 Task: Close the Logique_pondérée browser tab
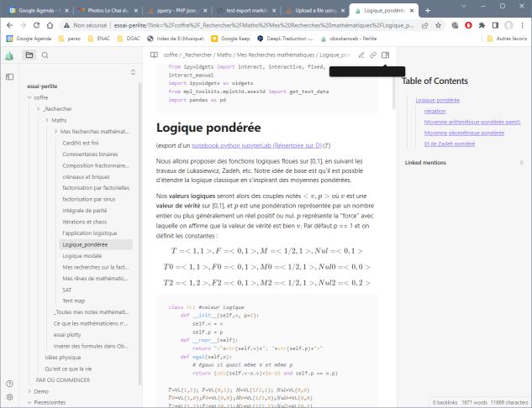(412, 11)
